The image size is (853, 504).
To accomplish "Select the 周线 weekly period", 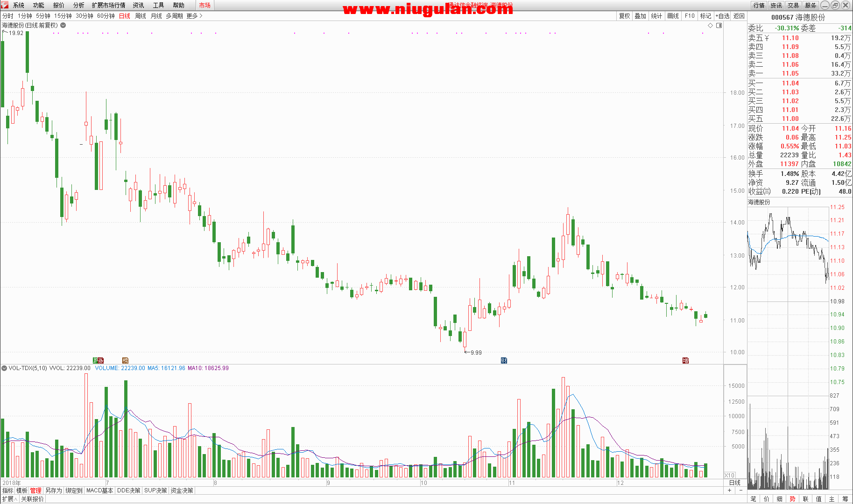I will click(x=141, y=16).
